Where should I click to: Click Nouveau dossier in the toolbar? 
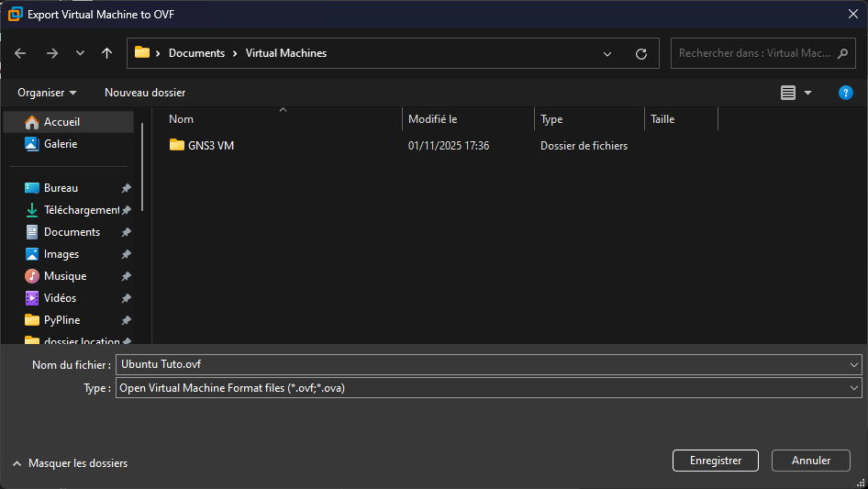point(145,93)
